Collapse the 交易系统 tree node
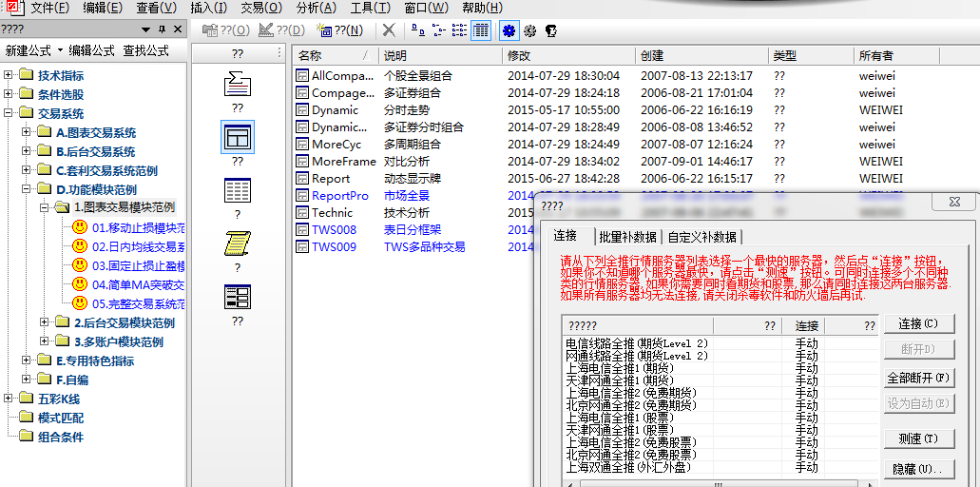980x487 pixels. click(x=9, y=113)
